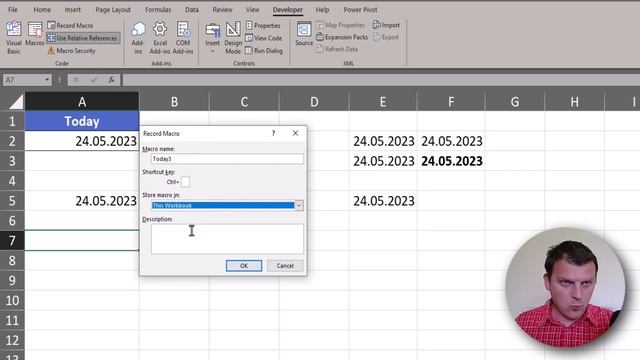Open the File tab

[x=13, y=9]
